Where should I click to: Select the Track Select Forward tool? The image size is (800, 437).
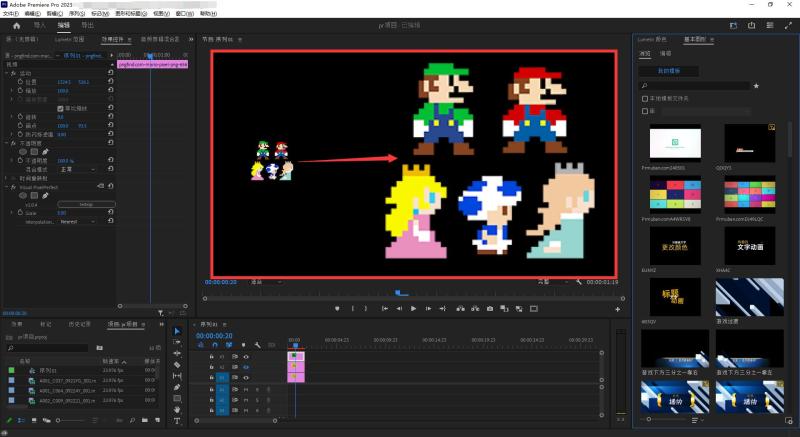177,342
